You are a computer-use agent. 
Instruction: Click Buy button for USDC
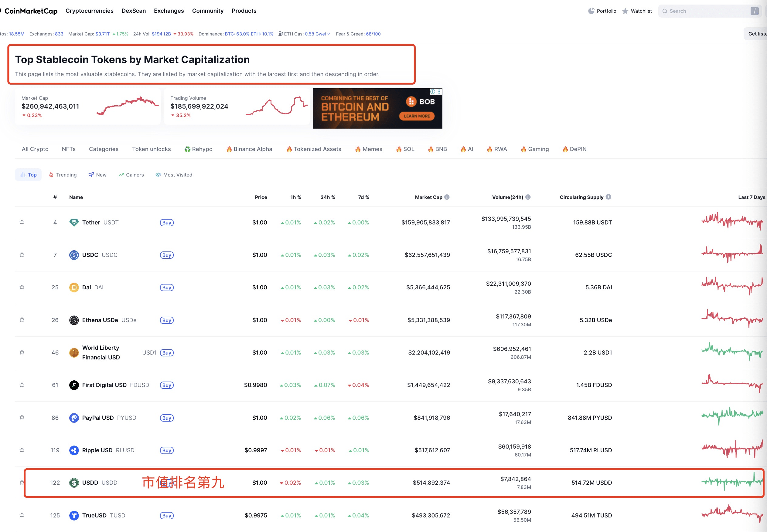pyautogui.click(x=166, y=255)
